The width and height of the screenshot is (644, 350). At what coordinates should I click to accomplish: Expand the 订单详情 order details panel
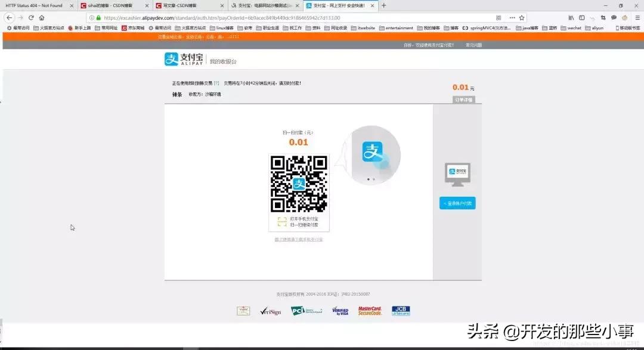coord(463,100)
